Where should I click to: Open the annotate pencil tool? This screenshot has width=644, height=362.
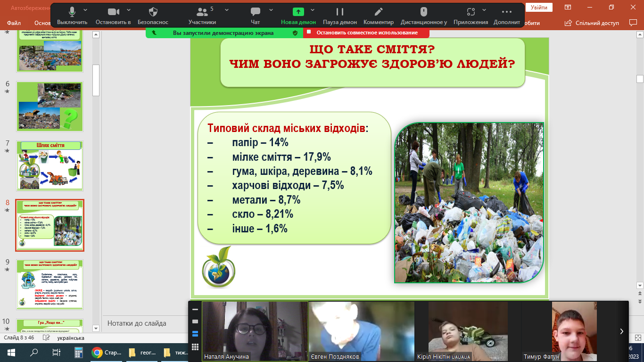379,15
